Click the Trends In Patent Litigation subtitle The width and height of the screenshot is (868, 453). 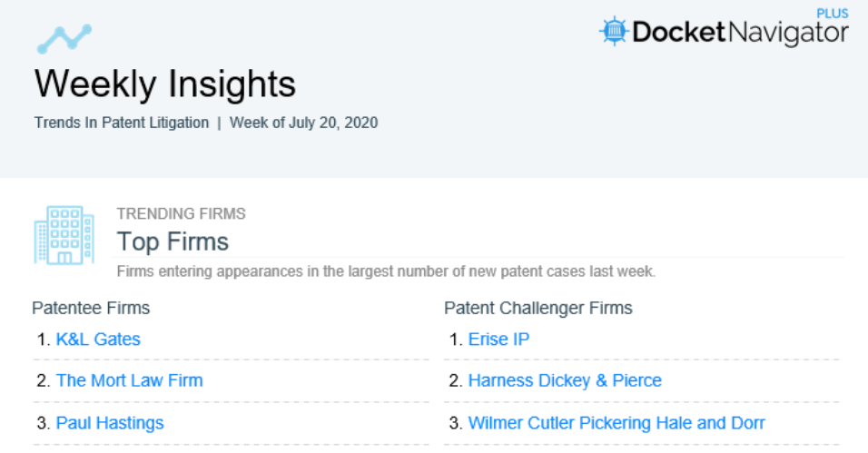click(122, 123)
